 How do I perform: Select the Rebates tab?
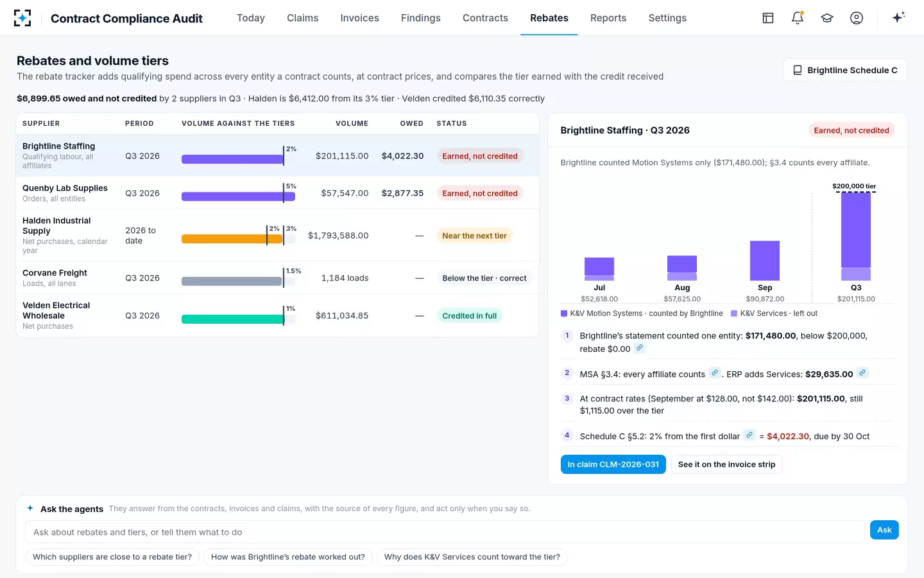[x=549, y=18]
